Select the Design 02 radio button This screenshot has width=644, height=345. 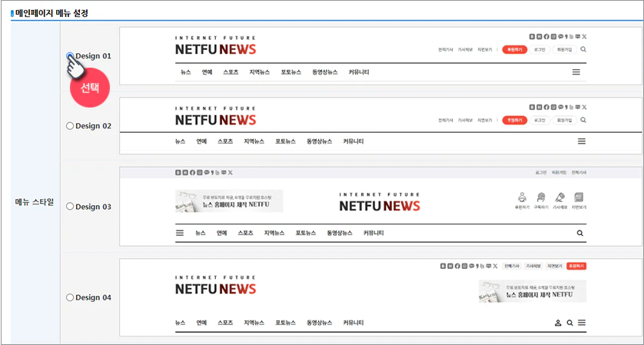click(70, 126)
